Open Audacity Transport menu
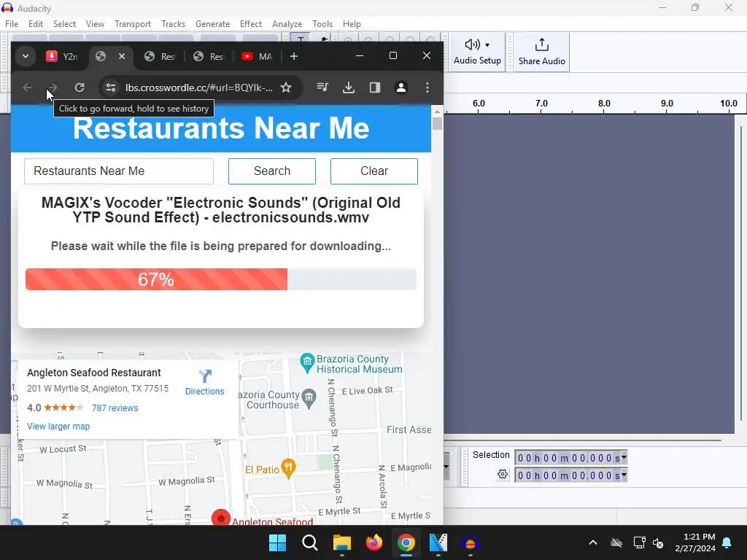This screenshot has height=560, width=747. 133,24
